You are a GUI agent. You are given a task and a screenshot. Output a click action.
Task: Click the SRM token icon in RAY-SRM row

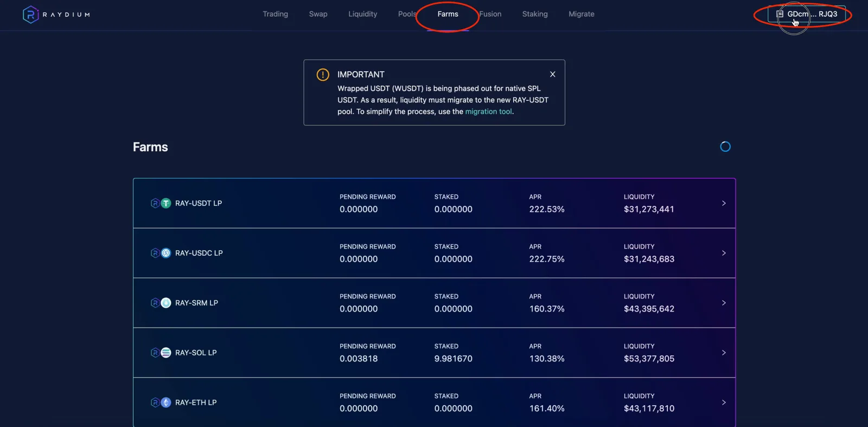coord(166,303)
